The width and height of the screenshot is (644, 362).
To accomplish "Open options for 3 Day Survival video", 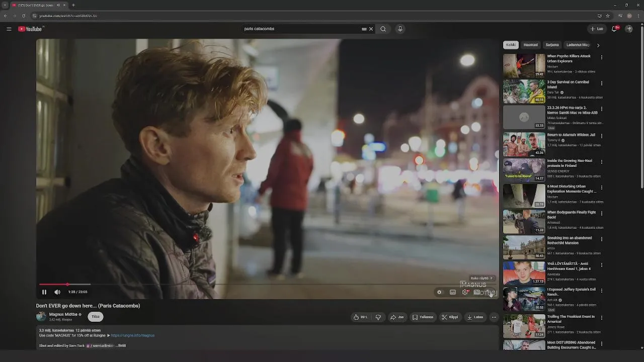I will tap(602, 83).
